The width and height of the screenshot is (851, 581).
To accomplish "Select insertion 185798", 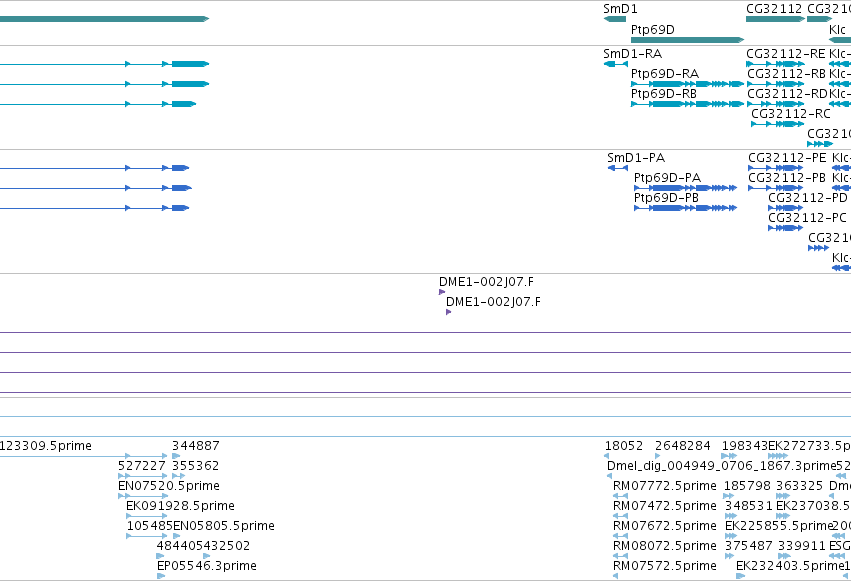I will 747,486.
